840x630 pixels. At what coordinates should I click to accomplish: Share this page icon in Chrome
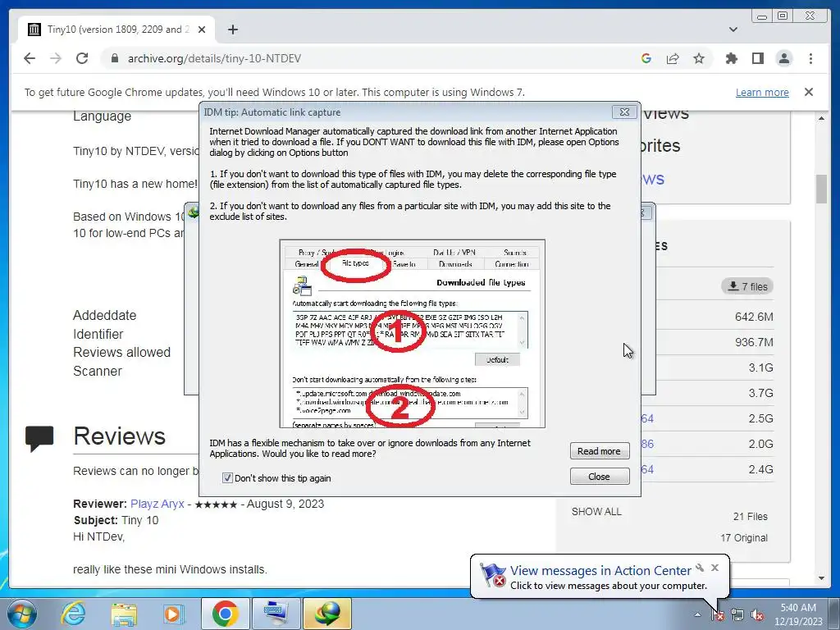(x=673, y=58)
